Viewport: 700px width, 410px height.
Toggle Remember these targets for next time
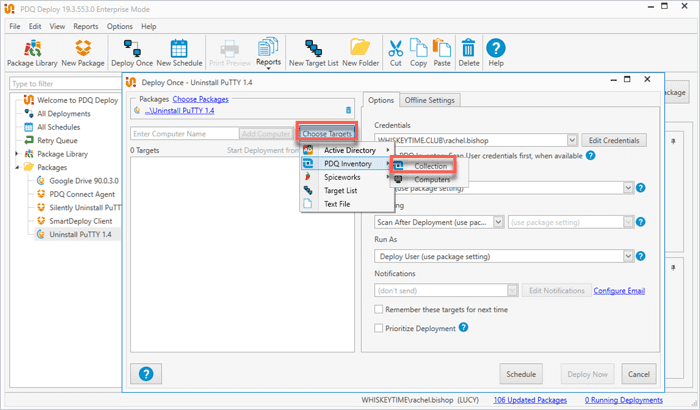(379, 310)
